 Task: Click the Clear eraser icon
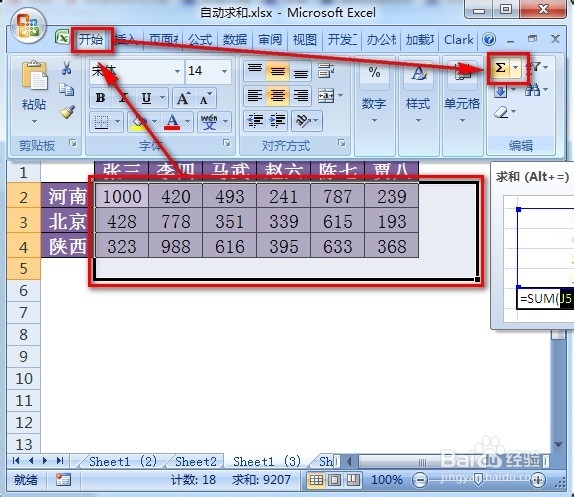(501, 112)
